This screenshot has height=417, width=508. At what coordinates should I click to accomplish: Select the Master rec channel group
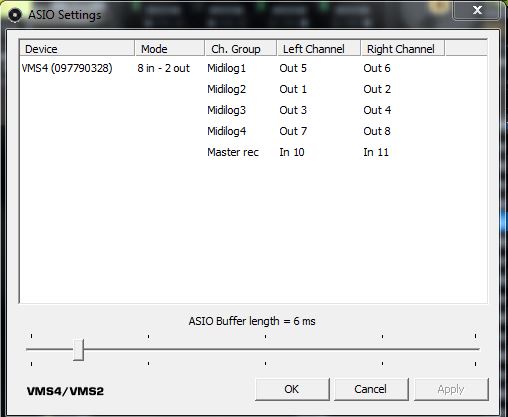tap(233, 152)
